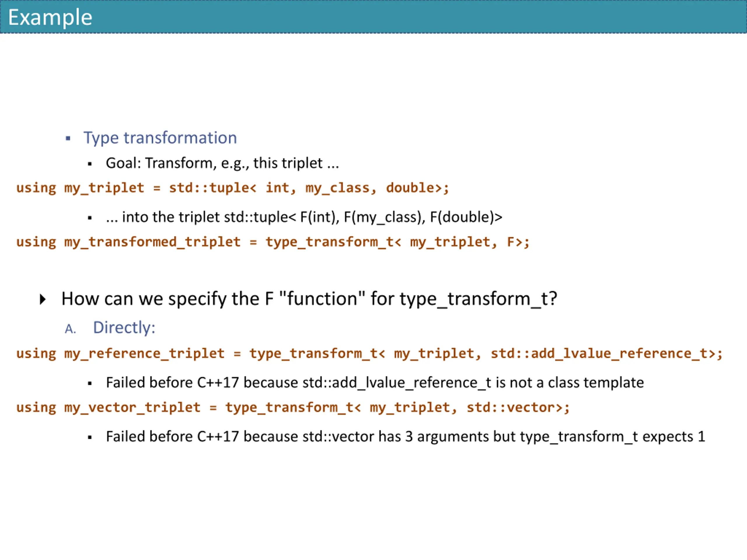This screenshot has width=747, height=560.
Task: Click the bullet before 'Failed before C++17 because std::add_lvalue'
Action: [x=90, y=384]
